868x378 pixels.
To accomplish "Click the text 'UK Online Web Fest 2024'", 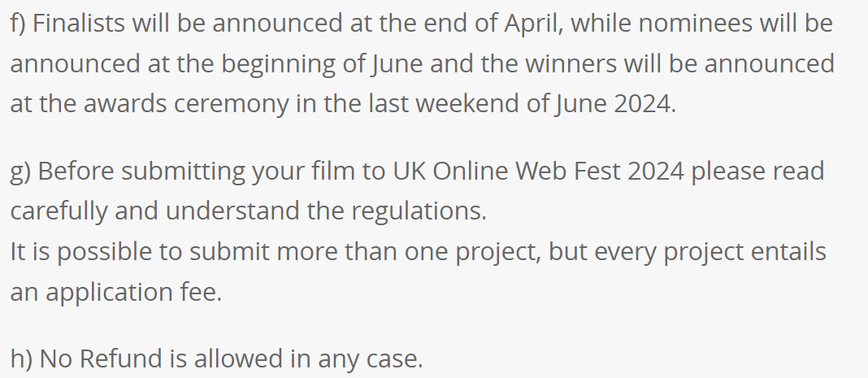I will pos(539,171).
